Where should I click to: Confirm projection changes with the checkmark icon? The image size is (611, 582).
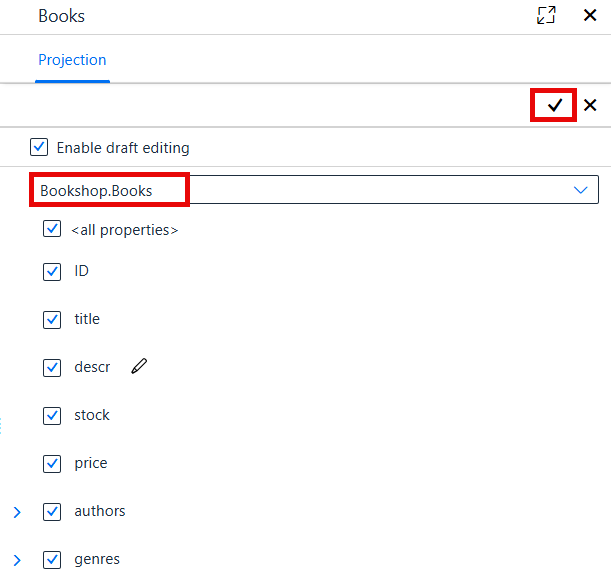554,105
